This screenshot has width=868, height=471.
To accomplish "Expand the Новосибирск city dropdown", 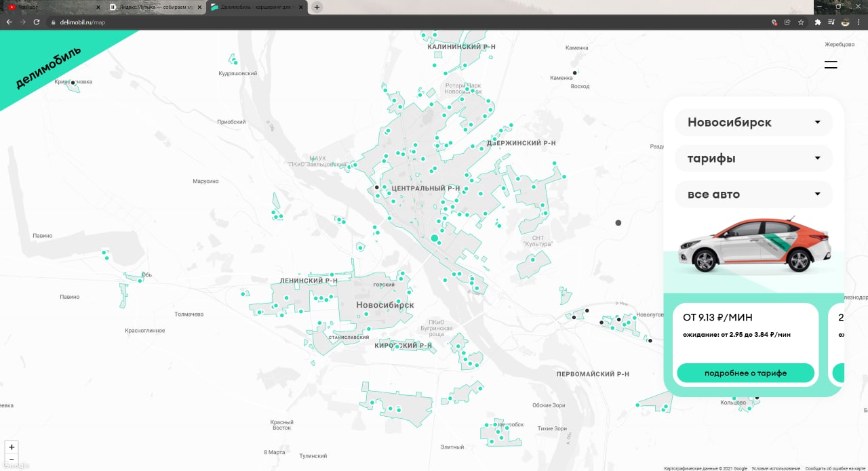I will click(x=753, y=123).
